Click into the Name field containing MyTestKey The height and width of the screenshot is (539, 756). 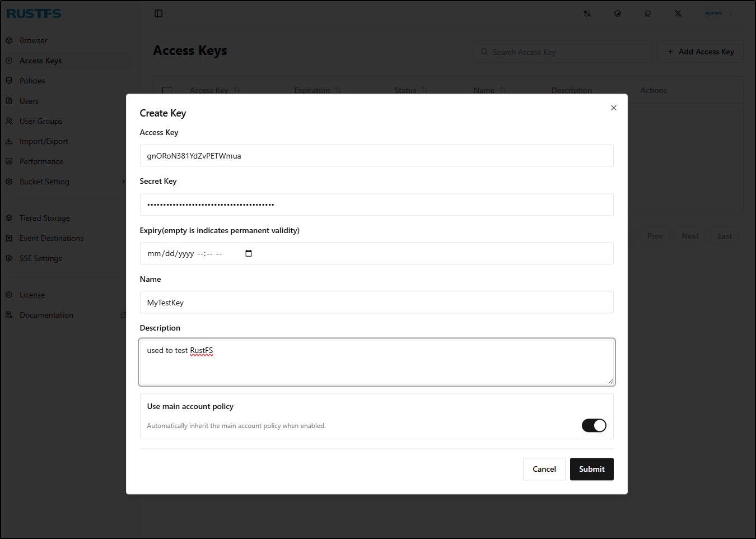376,303
